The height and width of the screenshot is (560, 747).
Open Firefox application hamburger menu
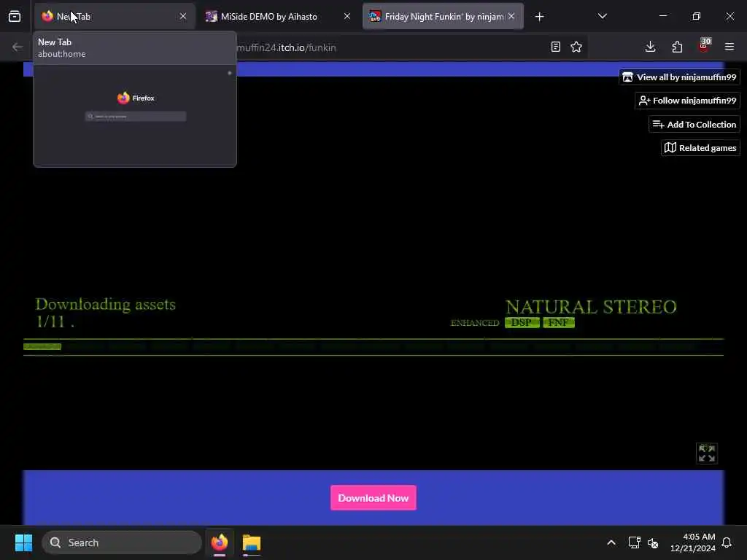729,47
